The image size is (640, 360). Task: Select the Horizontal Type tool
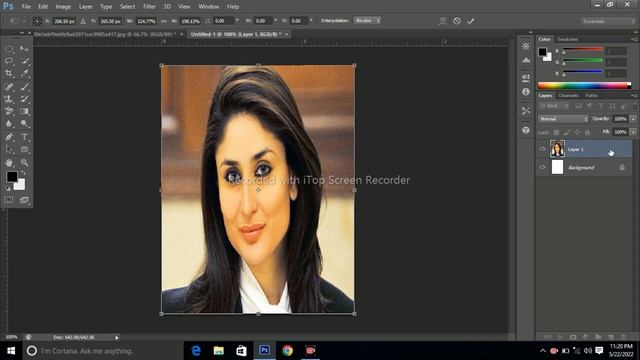(x=24, y=137)
